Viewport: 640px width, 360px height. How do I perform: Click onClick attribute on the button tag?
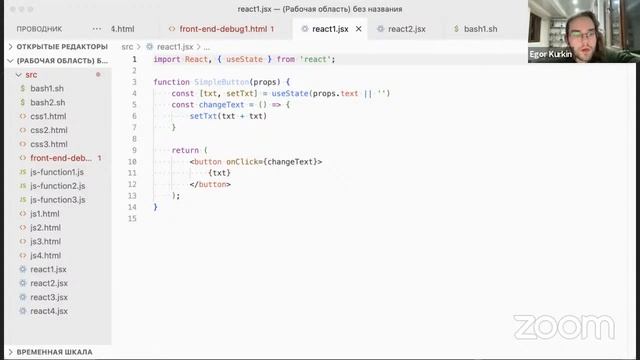point(242,162)
